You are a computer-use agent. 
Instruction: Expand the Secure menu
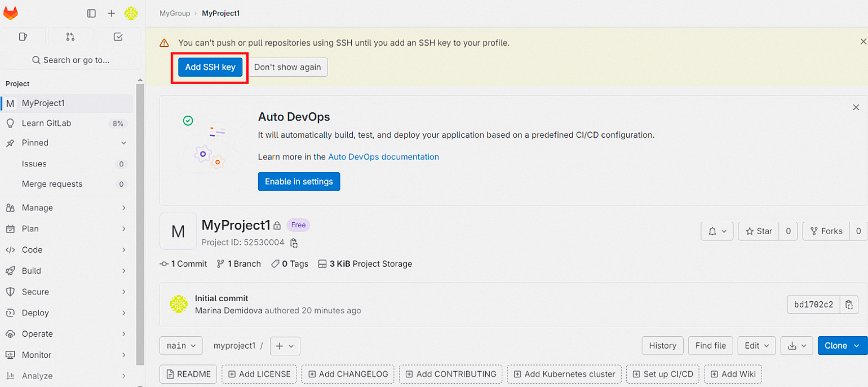pyautogui.click(x=68, y=292)
